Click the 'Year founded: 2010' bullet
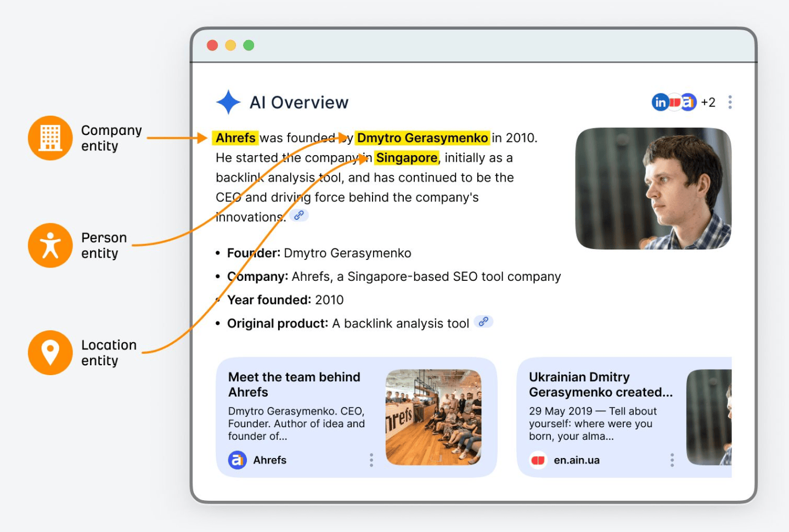789x532 pixels. pyautogui.click(x=285, y=300)
